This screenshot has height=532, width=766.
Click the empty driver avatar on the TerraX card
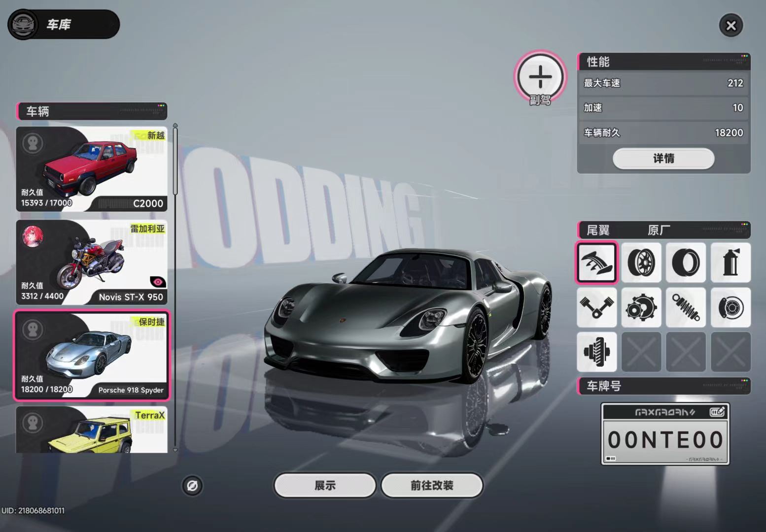click(x=33, y=423)
